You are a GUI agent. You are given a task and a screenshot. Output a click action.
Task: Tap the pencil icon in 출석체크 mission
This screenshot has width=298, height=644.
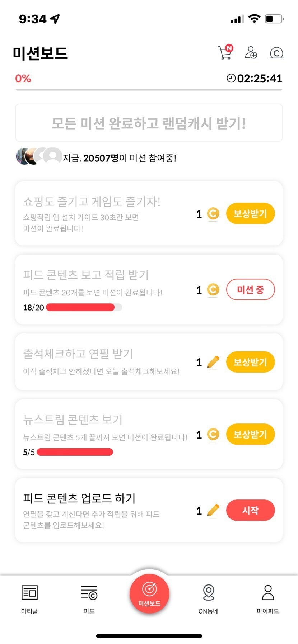click(213, 362)
